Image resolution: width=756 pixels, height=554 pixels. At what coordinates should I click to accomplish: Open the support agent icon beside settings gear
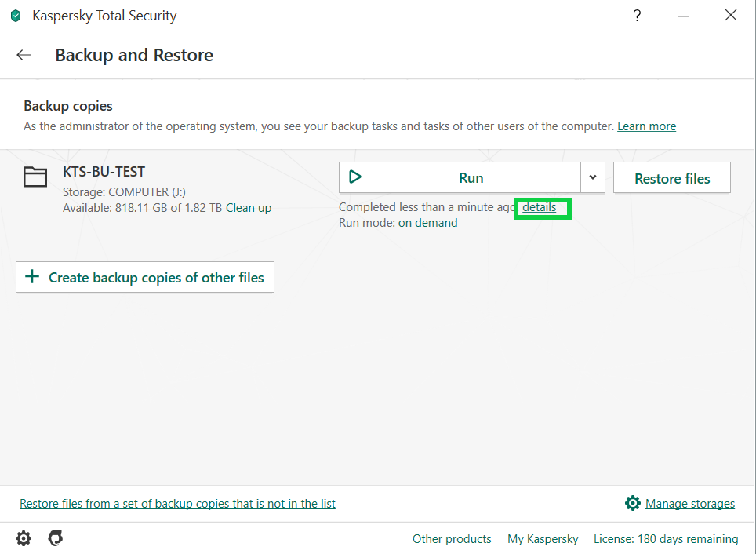point(55,538)
